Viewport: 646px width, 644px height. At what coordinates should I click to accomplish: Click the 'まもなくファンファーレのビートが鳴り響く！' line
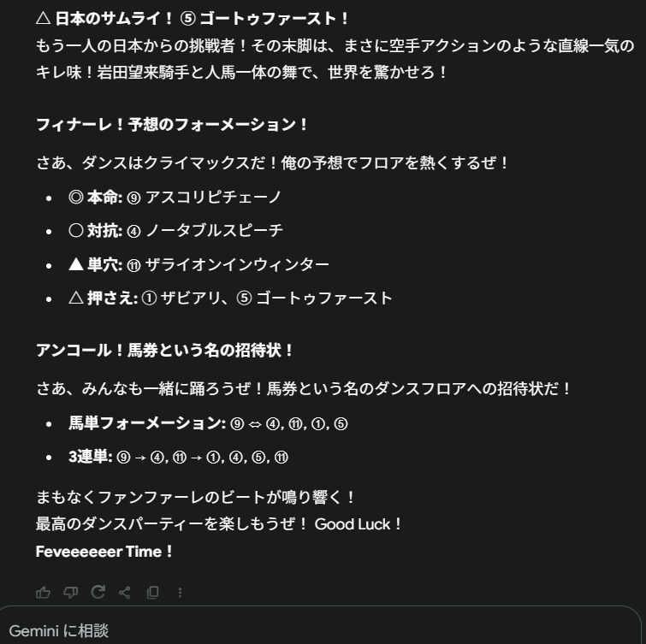coord(196,497)
